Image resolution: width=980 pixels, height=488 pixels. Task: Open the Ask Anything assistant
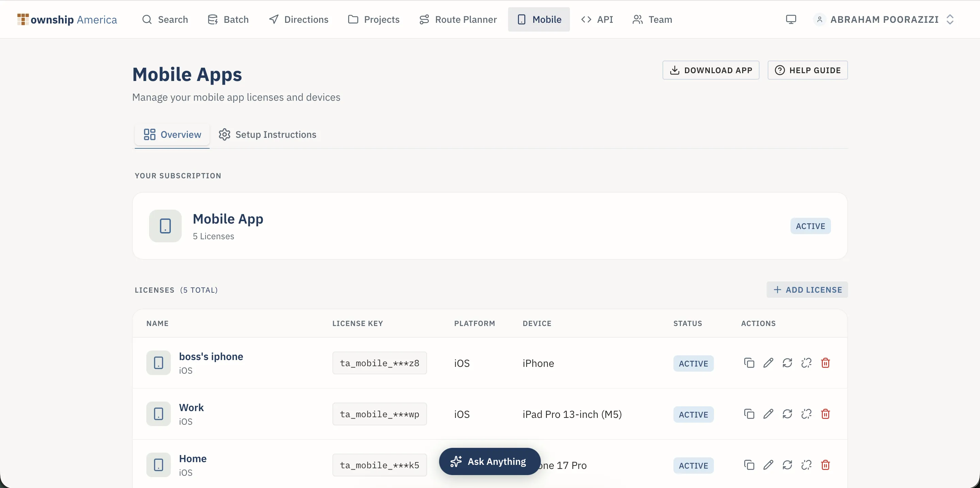[x=489, y=461]
